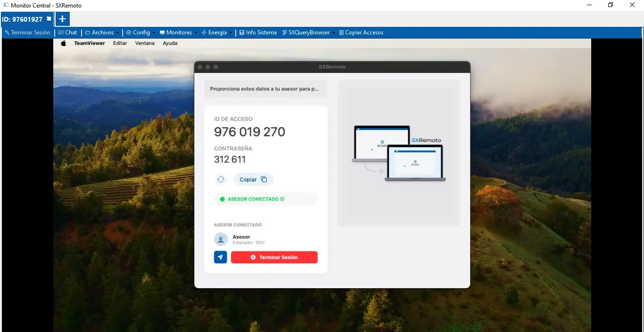
Task: Click the advisor avatar icon
Action: pyautogui.click(x=221, y=239)
